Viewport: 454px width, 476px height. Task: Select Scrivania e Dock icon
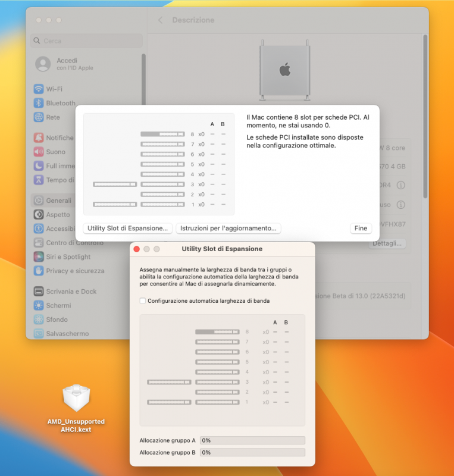click(x=39, y=292)
